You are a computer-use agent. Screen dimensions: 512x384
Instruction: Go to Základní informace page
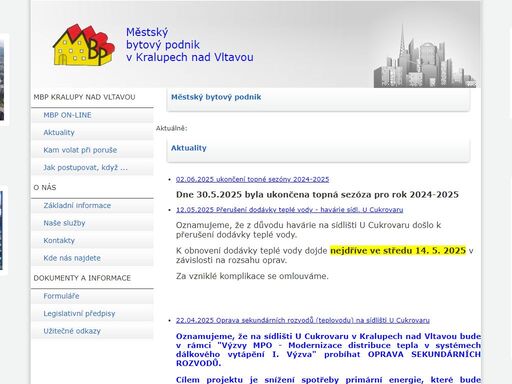[x=77, y=205]
